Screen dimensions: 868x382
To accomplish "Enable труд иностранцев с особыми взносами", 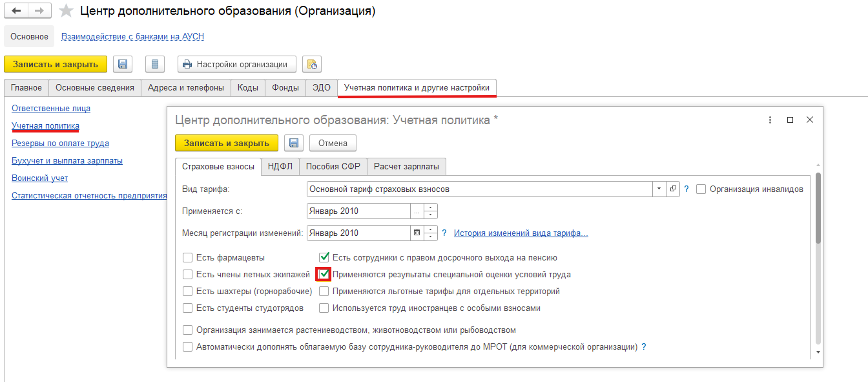I will [324, 308].
